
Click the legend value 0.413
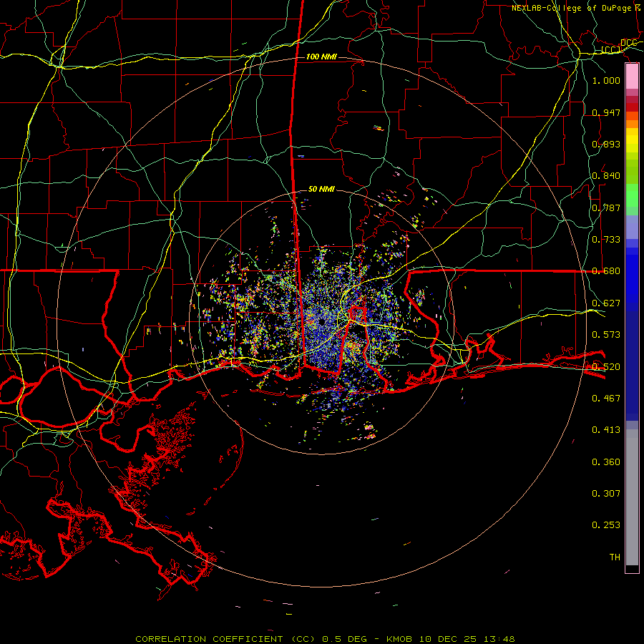606,429
